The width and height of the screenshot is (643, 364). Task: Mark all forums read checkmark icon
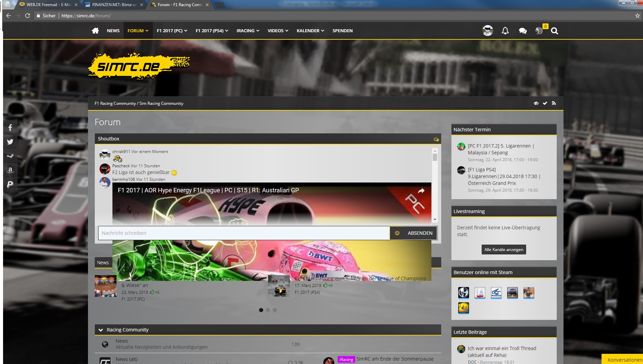[x=545, y=103]
